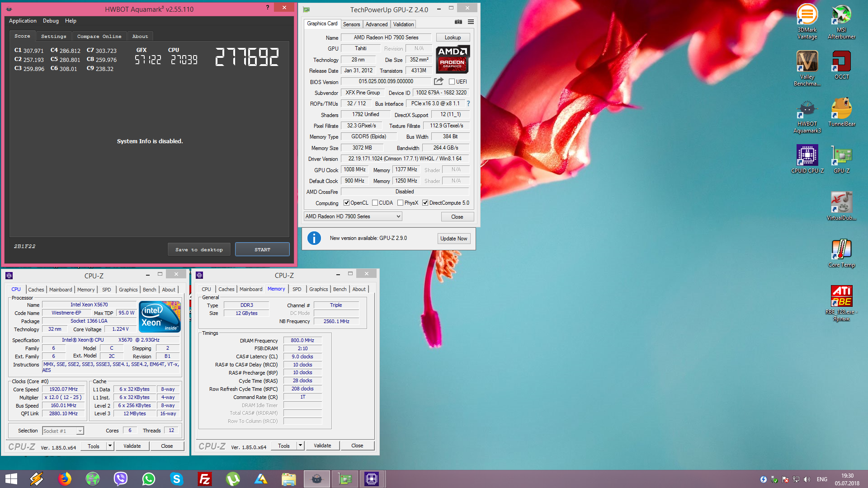Image resolution: width=868 pixels, height=488 pixels.
Task: Click taskbar clock showing 19:30
Action: point(847,479)
